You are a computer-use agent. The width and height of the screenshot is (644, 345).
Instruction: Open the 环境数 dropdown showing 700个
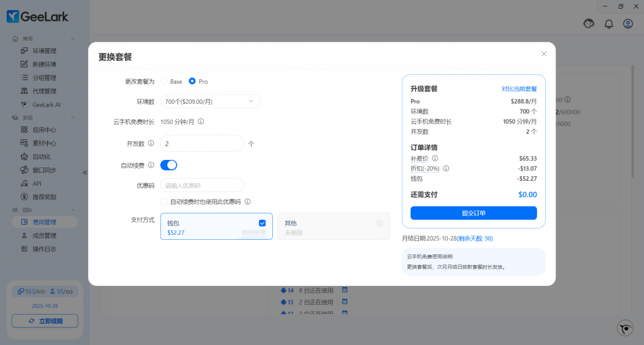click(210, 101)
